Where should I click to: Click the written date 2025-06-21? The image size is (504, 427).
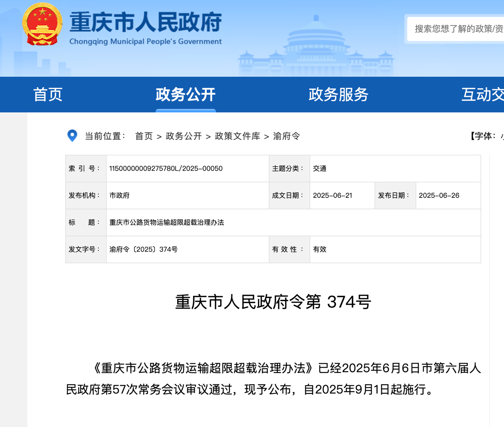(x=332, y=195)
